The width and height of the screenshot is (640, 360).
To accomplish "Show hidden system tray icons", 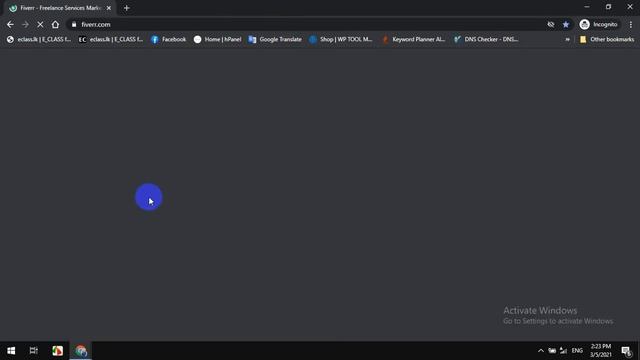I will [x=541, y=351].
